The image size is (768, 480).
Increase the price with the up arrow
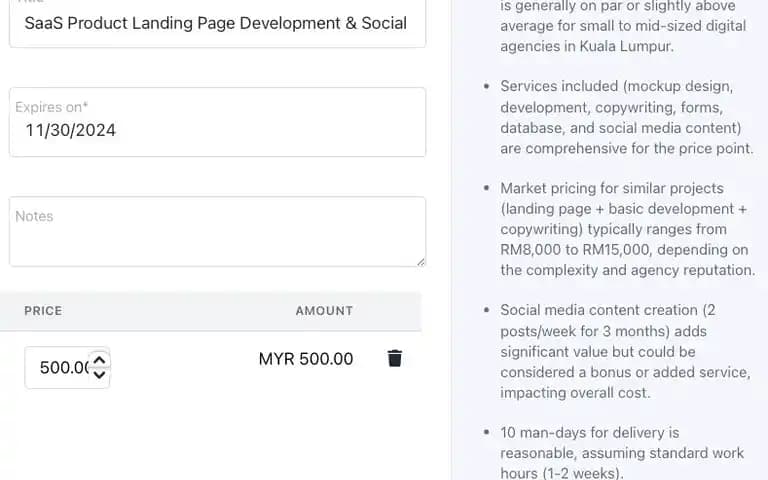pos(99,361)
